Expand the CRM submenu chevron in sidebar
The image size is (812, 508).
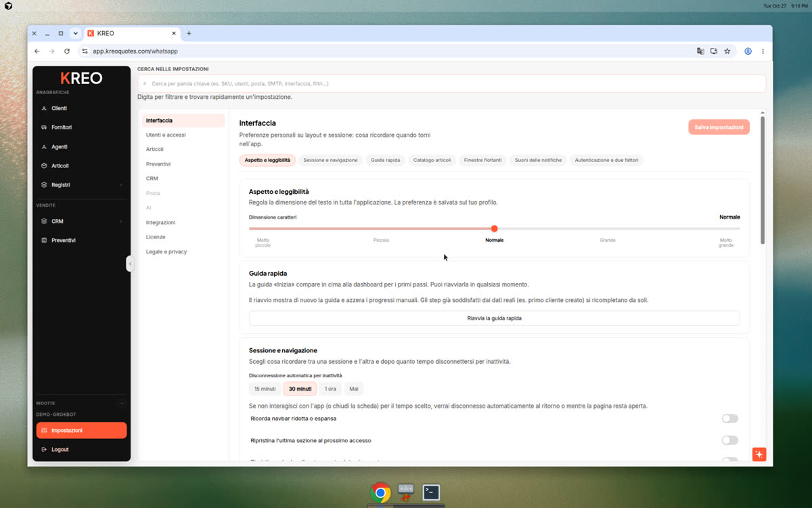121,221
